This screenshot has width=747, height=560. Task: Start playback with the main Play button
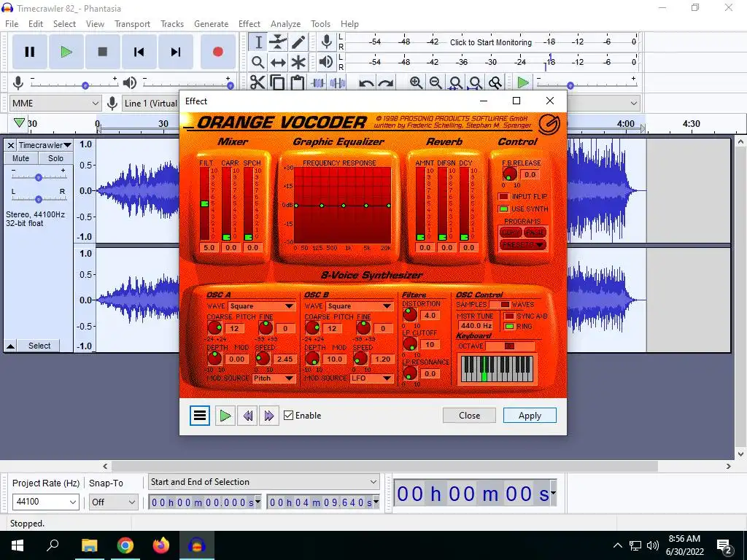tap(66, 52)
